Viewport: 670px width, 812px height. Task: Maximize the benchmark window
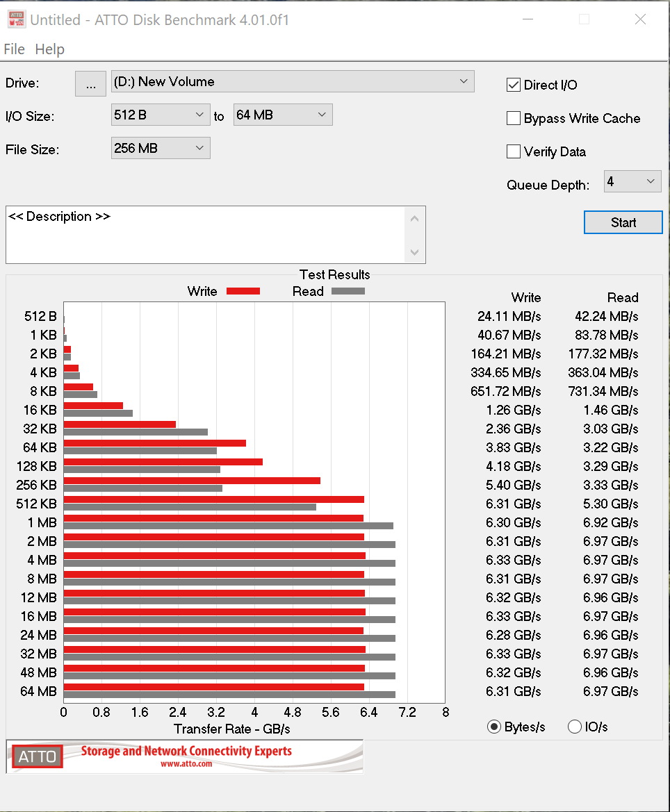coord(584,19)
